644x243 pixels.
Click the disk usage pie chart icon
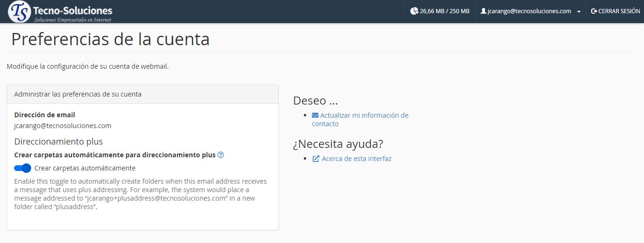(x=414, y=11)
